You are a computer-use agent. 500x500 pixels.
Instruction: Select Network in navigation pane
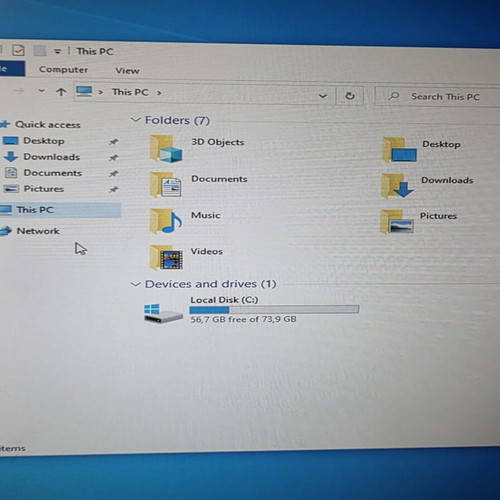[x=38, y=231]
